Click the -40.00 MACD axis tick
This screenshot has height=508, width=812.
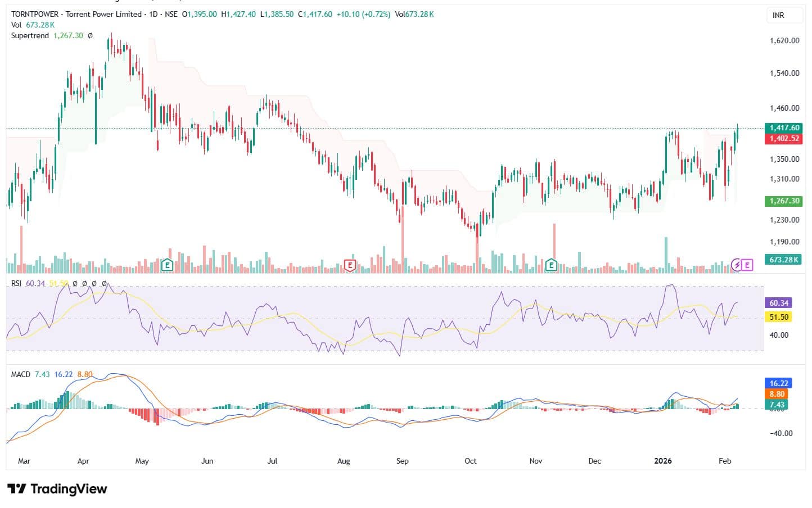point(781,433)
